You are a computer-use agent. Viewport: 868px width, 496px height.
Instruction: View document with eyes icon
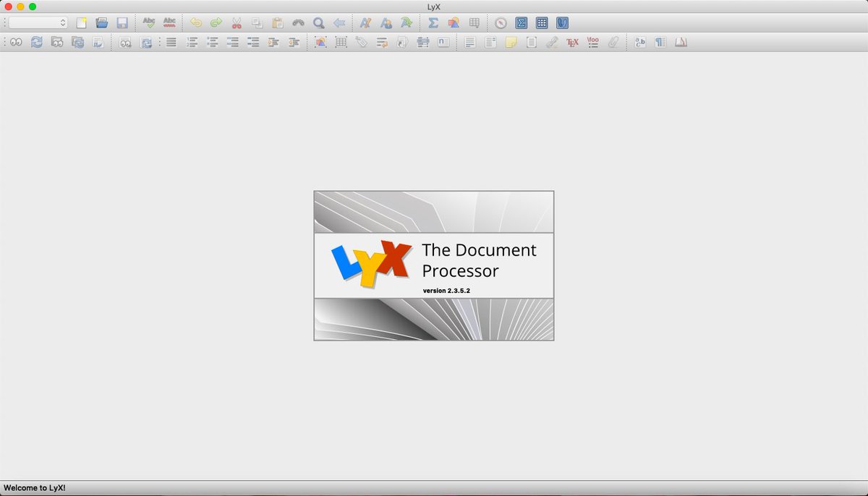click(16, 43)
